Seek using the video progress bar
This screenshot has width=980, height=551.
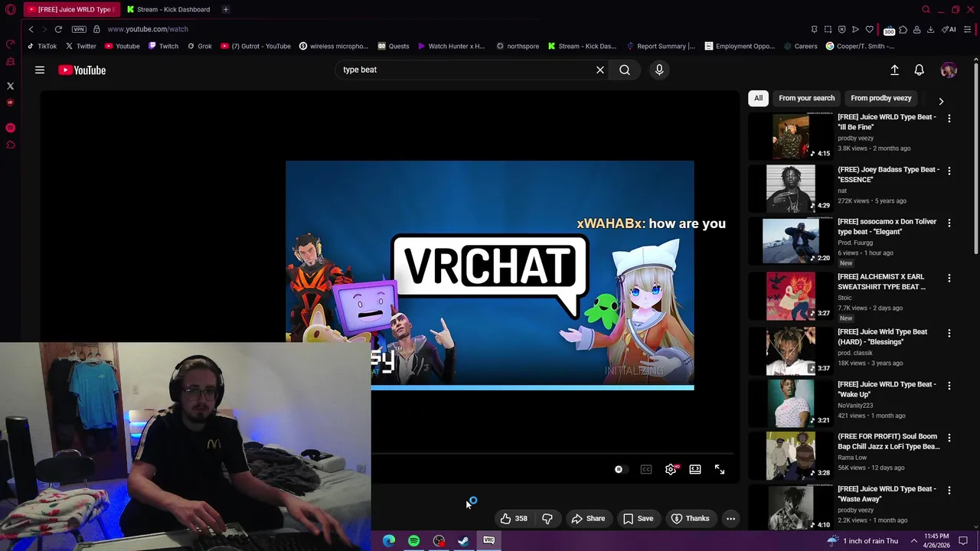click(x=553, y=453)
